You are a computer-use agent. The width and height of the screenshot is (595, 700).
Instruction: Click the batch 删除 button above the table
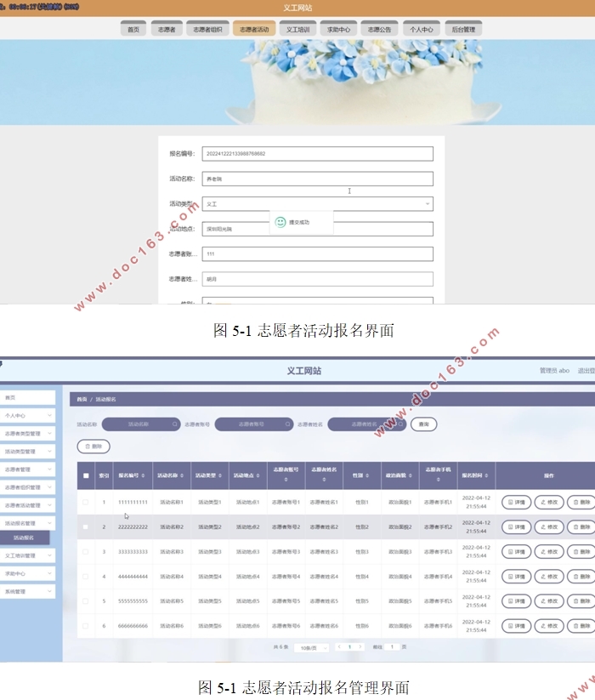click(93, 446)
